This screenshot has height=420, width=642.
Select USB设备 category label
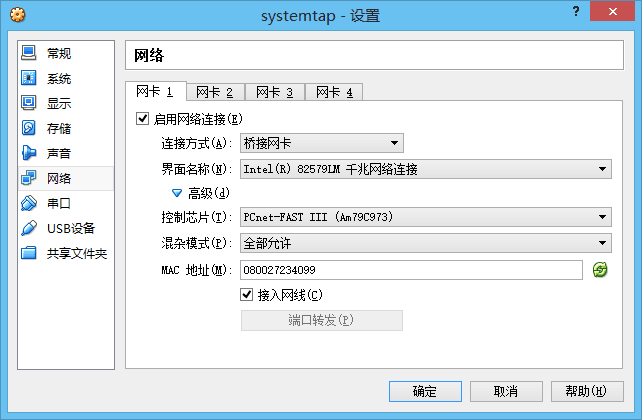pos(71,228)
